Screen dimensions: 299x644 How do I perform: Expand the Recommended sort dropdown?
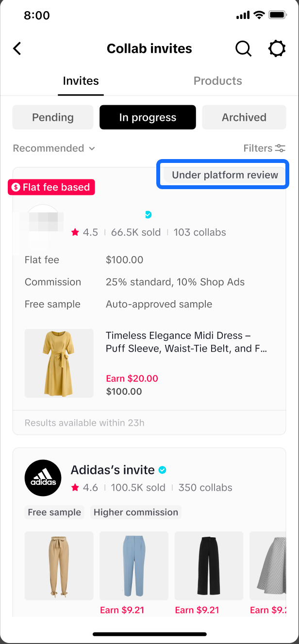coord(54,148)
